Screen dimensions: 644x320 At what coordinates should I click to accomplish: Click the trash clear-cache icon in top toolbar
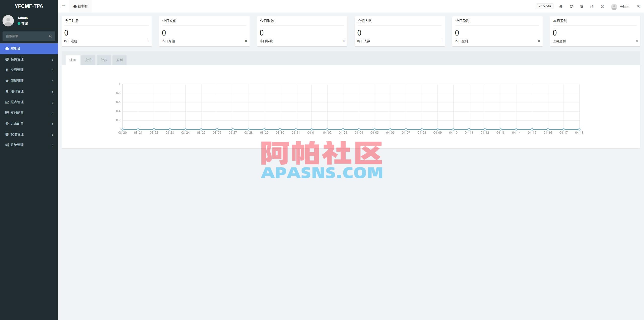click(x=582, y=6)
